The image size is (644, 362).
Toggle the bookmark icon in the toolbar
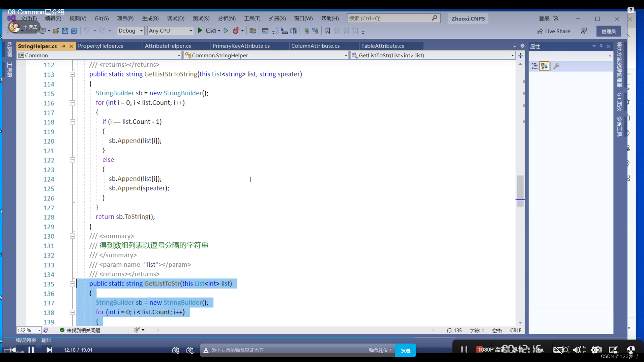point(328,31)
